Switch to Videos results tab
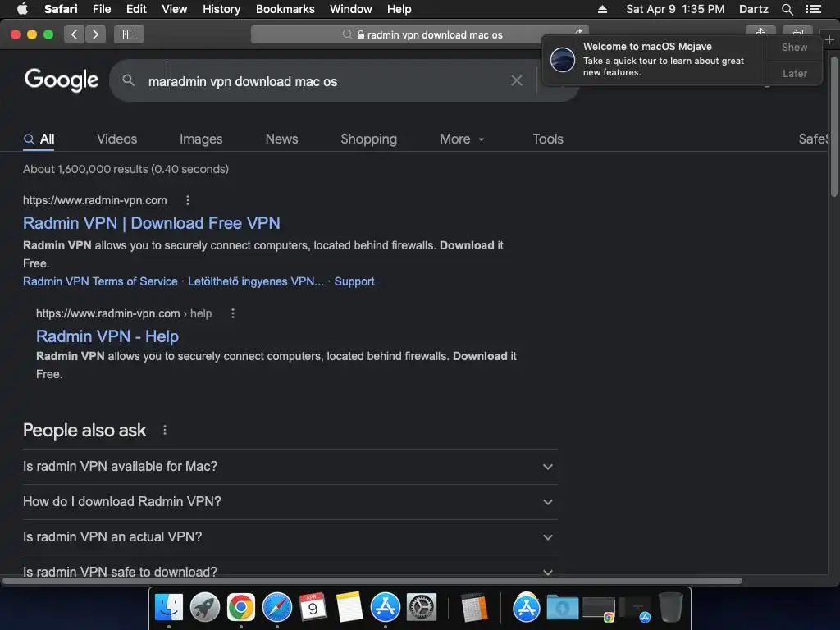This screenshot has width=840, height=630. 116,139
